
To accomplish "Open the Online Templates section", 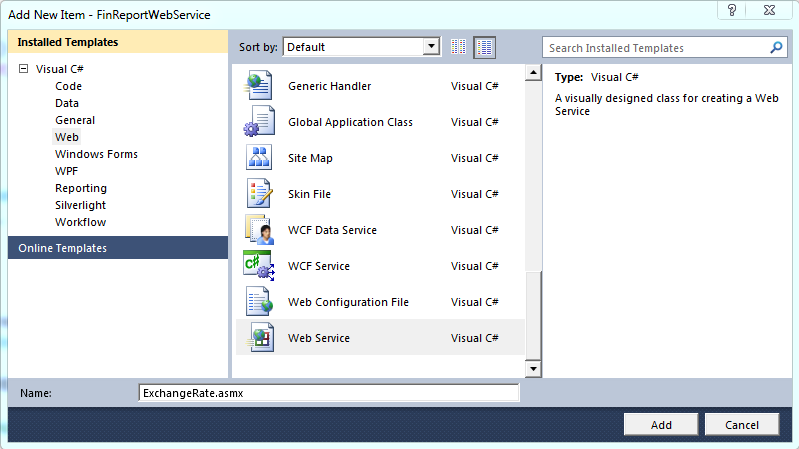I will coord(62,248).
